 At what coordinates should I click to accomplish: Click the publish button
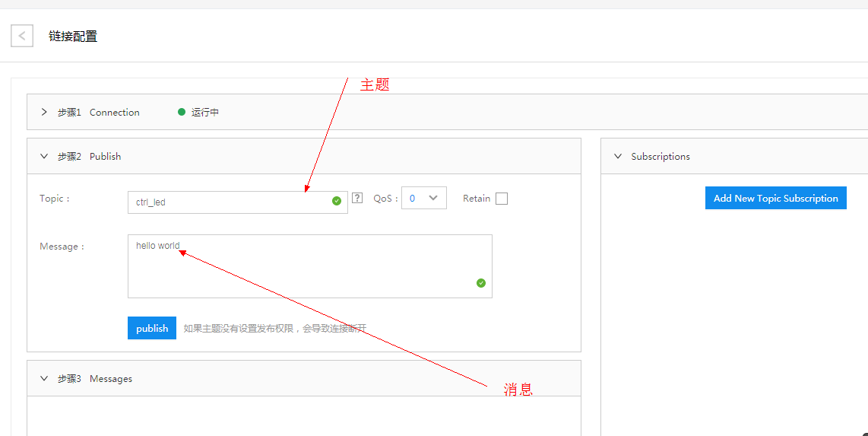click(152, 328)
